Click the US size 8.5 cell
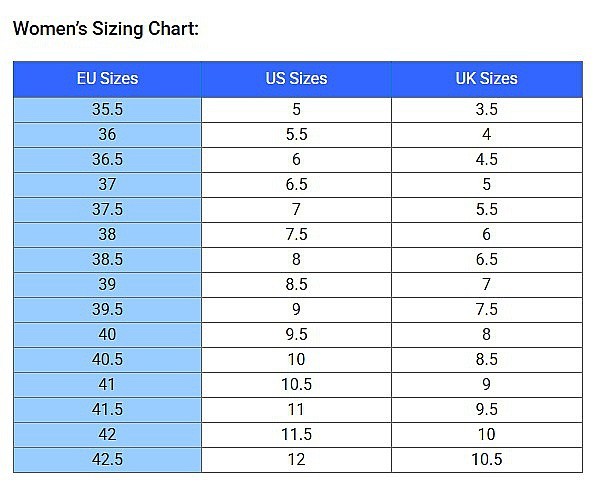 (296, 285)
